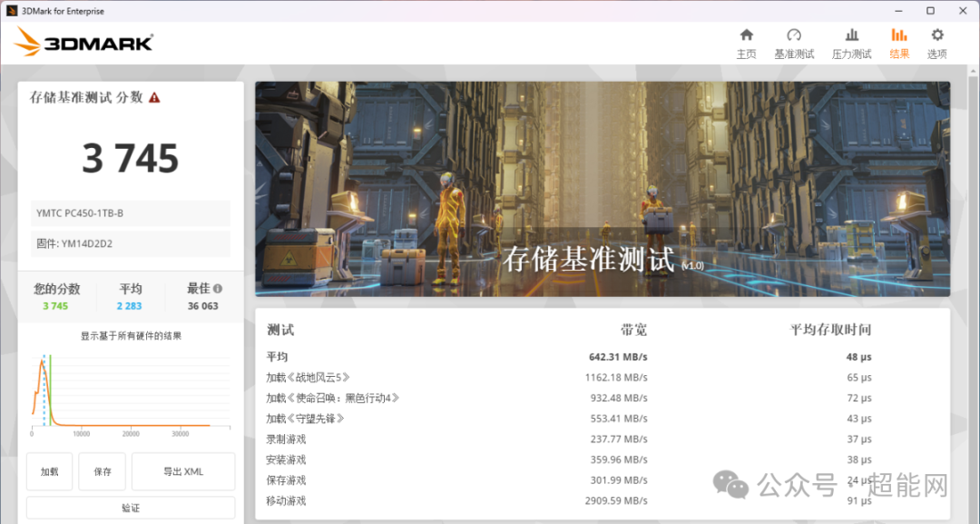This screenshot has width=980, height=524.
Task: Open the 压力测试 bar chart icon
Action: (x=851, y=36)
